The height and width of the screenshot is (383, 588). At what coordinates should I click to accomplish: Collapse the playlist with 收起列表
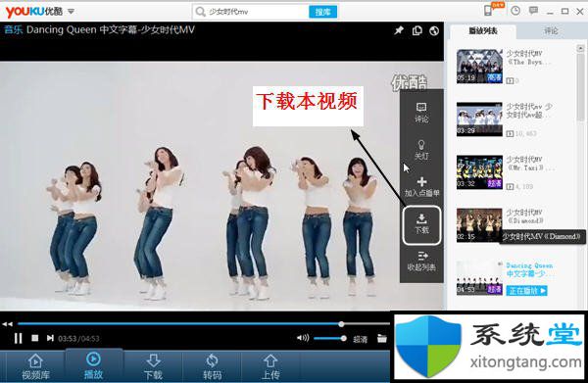tap(421, 262)
